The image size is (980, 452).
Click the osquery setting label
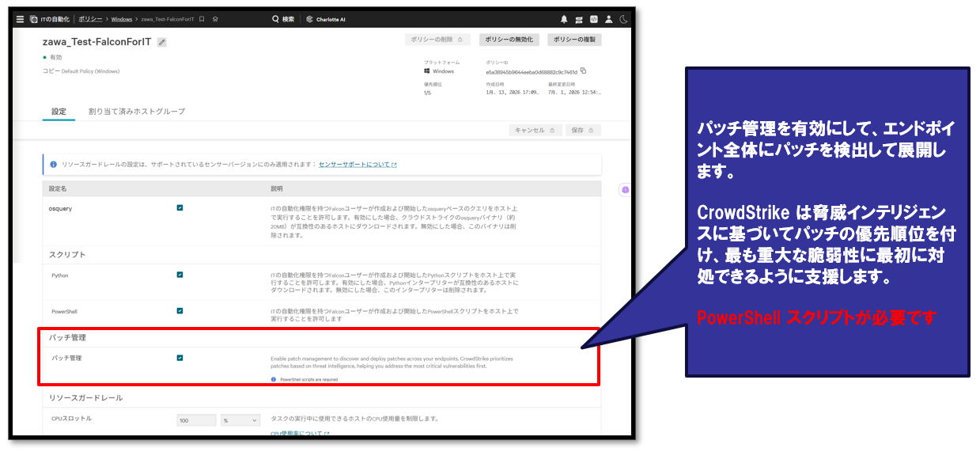[61, 208]
